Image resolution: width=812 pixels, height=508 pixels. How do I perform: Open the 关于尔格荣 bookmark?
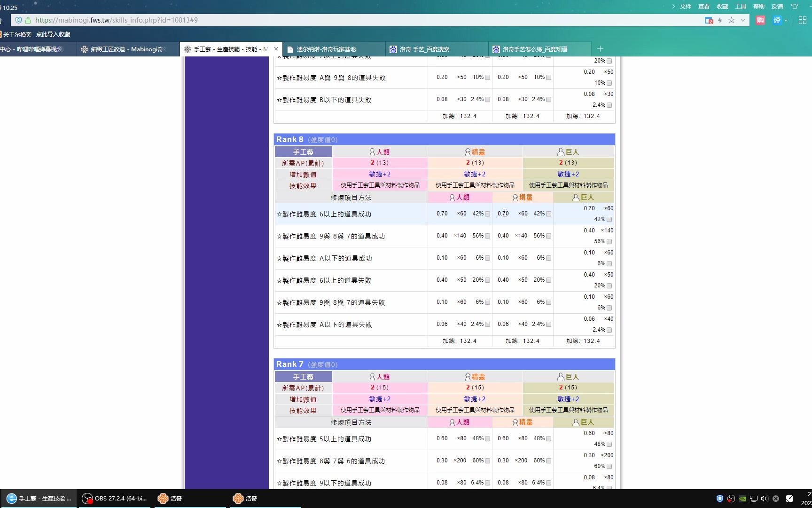point(16,34)
